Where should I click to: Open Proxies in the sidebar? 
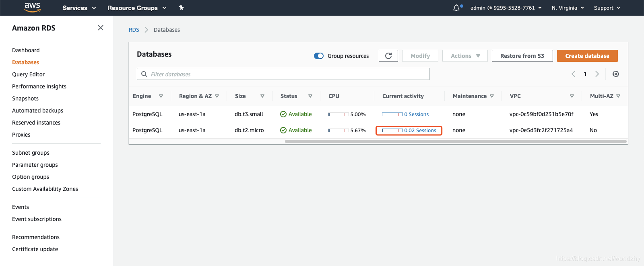click(x=21, y=135)
